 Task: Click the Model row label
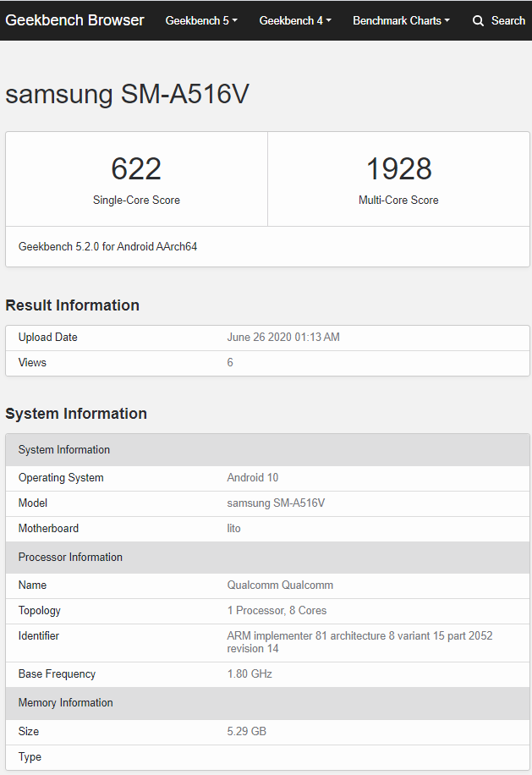[x=33, y=503]
